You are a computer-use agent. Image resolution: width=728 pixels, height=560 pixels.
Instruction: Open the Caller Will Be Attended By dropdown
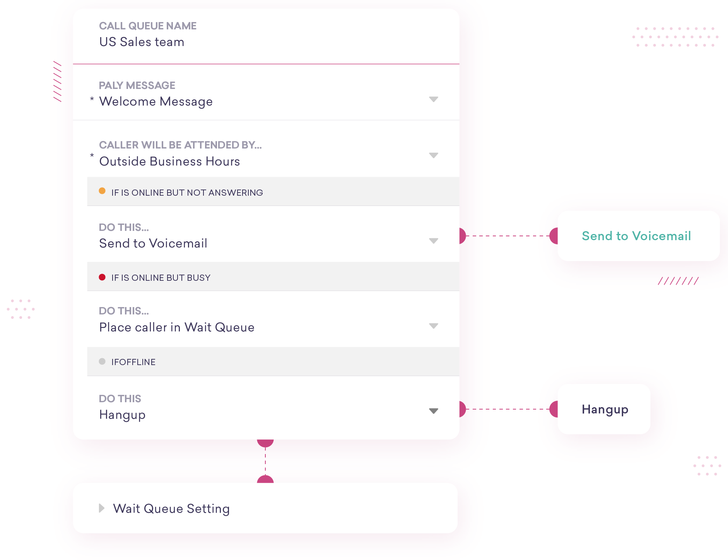434,155
